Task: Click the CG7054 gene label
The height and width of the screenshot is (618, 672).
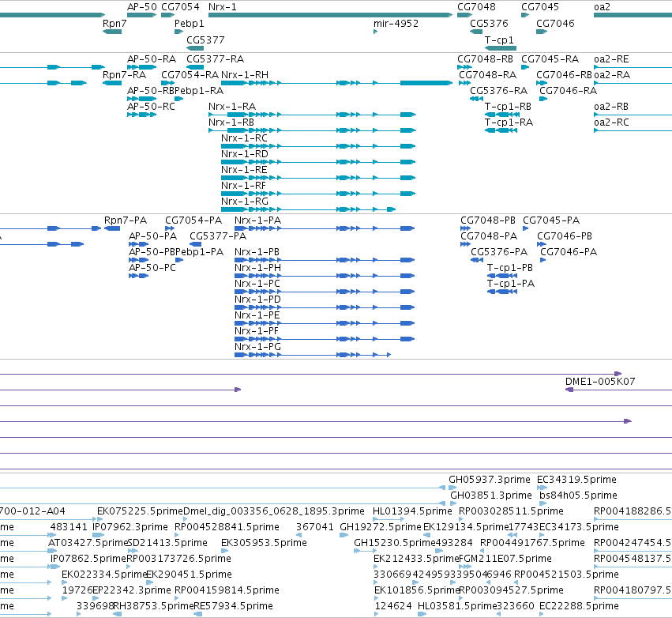Action: coord(180,7)
